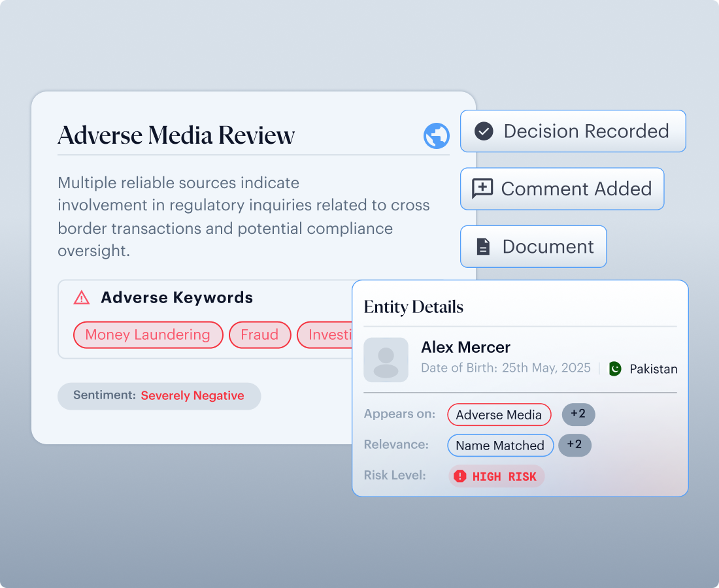719x588 pixels.
Task: Click the Pakistan flag icon
Action: [x=615, y=369]
